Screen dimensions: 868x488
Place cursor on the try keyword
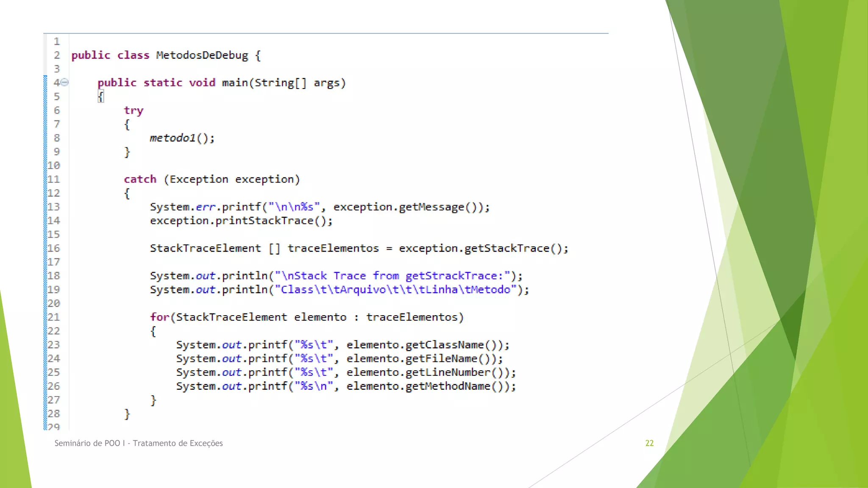[134, 111]
